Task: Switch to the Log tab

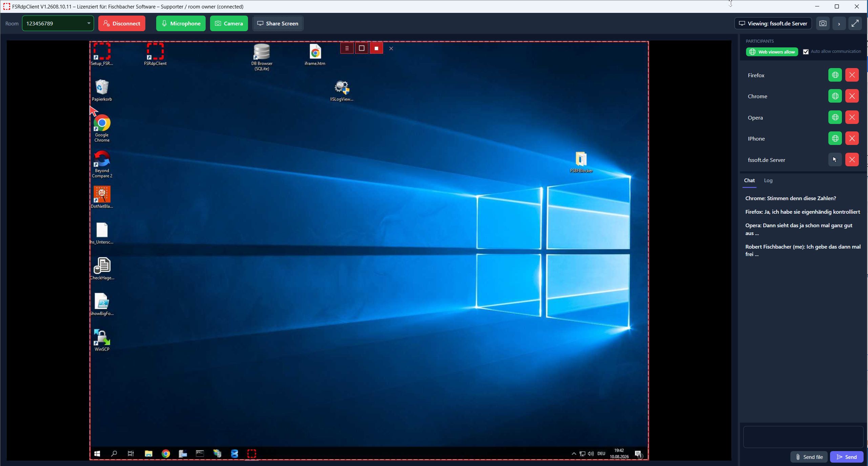Action: tap(768, 181)
